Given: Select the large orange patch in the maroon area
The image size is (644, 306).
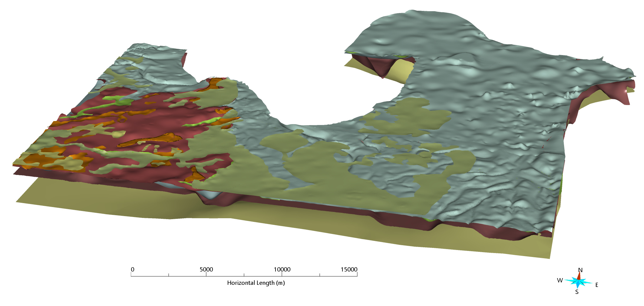Looking at the screenshot, I should click(151, 140).
